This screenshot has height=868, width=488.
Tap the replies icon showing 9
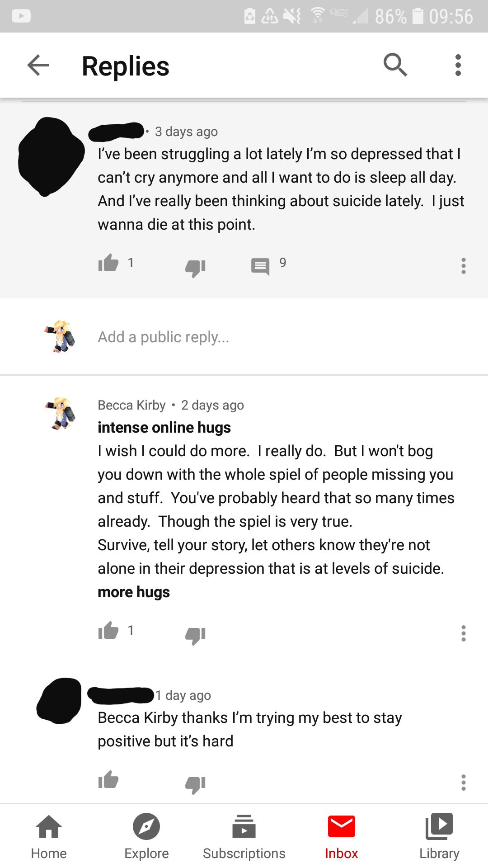tap(260, 266)
